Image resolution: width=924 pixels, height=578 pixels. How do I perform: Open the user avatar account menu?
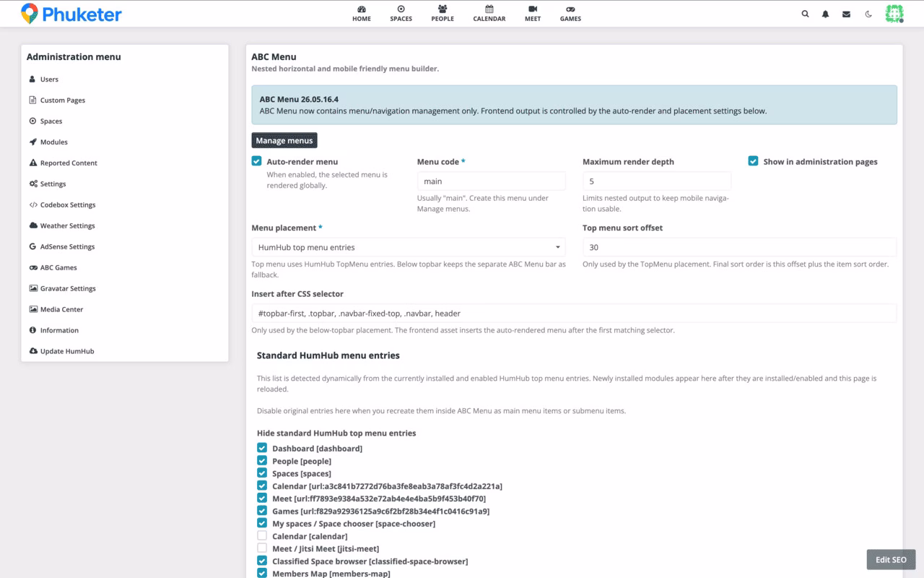pyautogui.click(x=894, y=14)
